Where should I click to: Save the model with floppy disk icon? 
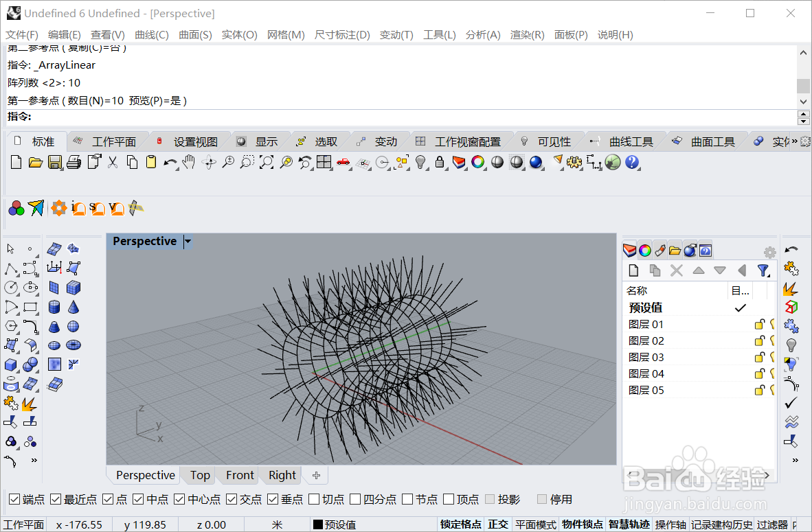click(54, 163)
